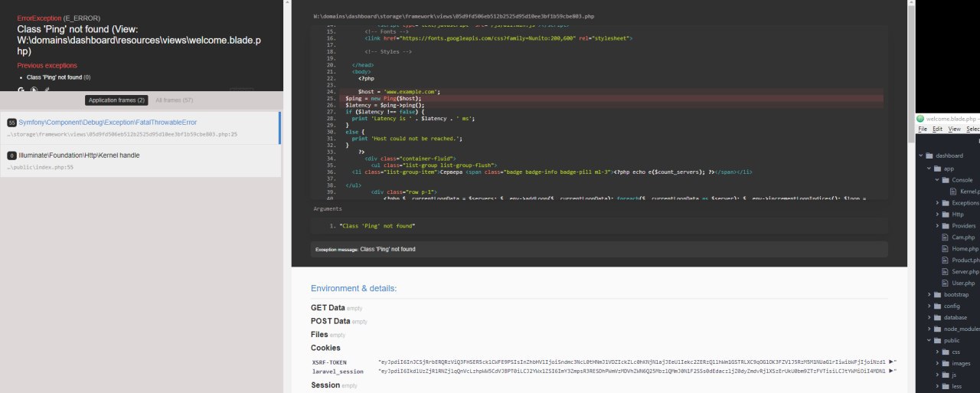
Task: Collapse the app folder arrow in Sublime
Action: coord(929,168)
